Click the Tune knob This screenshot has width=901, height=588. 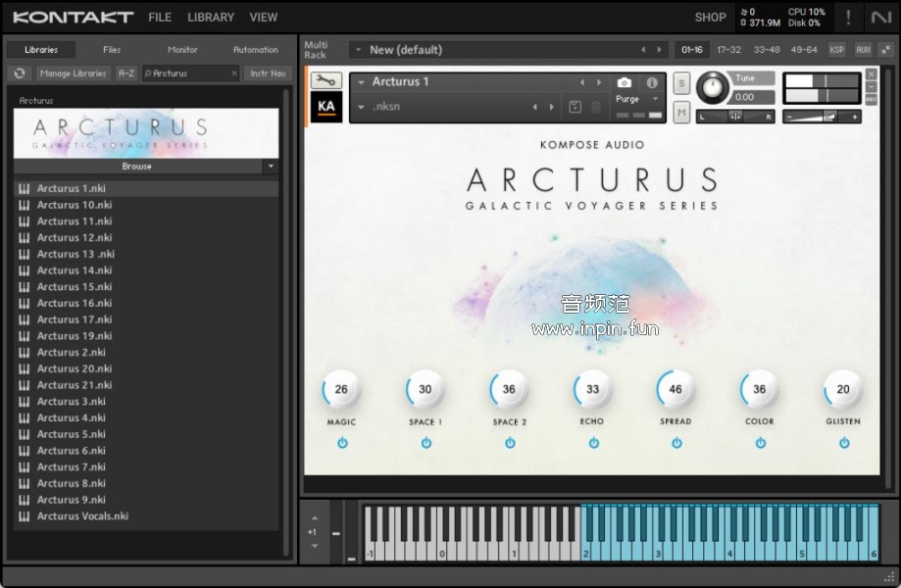(713, 88)
